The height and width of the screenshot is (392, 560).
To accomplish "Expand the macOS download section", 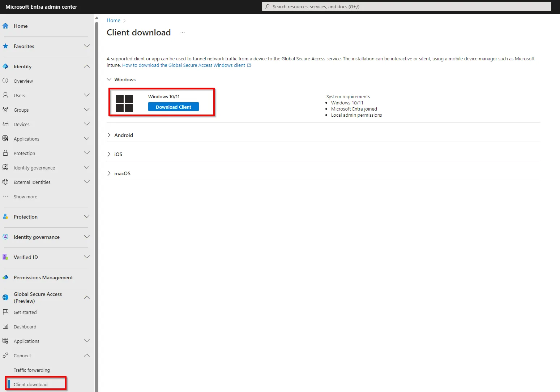I will 109,173.
